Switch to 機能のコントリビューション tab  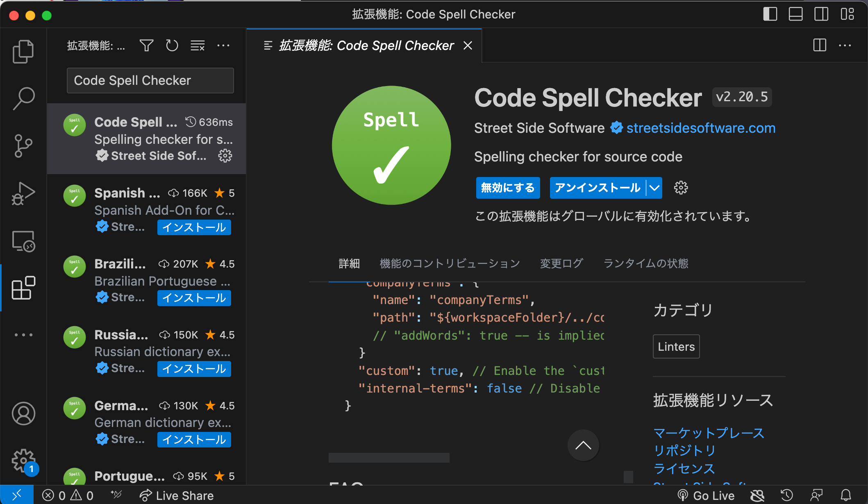click(x=450, y=263)
